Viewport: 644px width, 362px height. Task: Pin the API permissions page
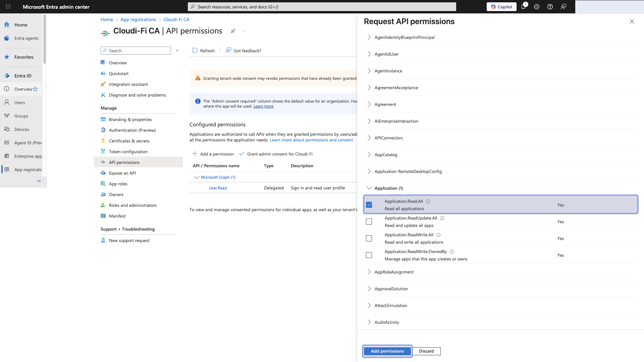(233, 31)
